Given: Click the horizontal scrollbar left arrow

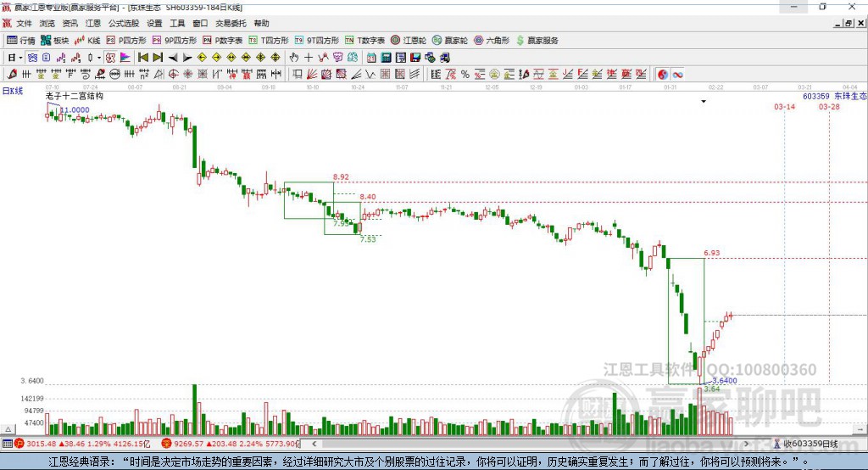Looking at the screenshot, I should pos(314,444).
